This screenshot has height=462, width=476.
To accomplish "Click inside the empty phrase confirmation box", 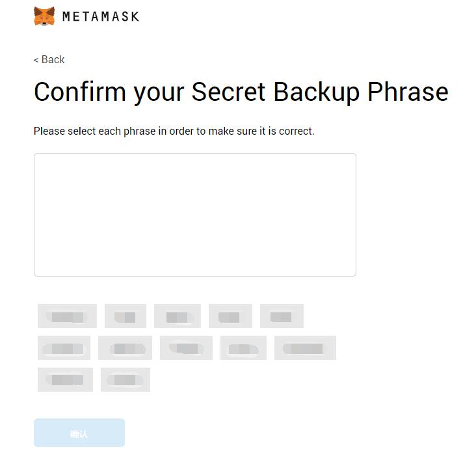I will [x=194, y=215].
